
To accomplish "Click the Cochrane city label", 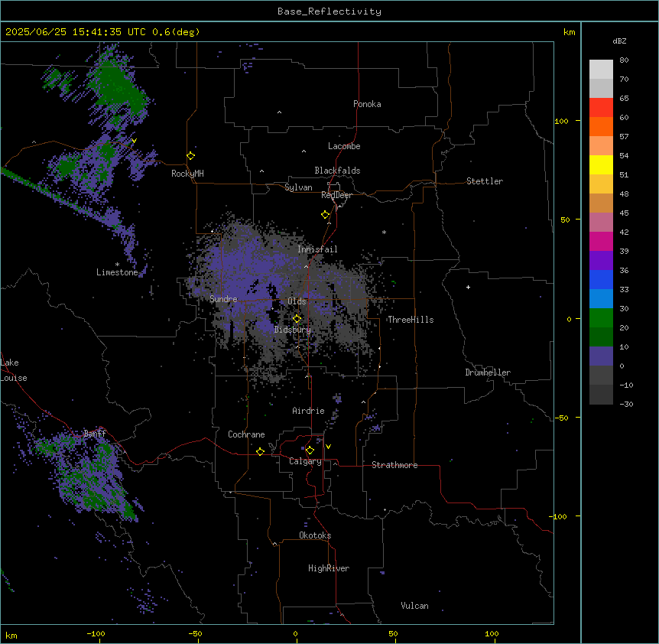I will [x=246, y=434].
